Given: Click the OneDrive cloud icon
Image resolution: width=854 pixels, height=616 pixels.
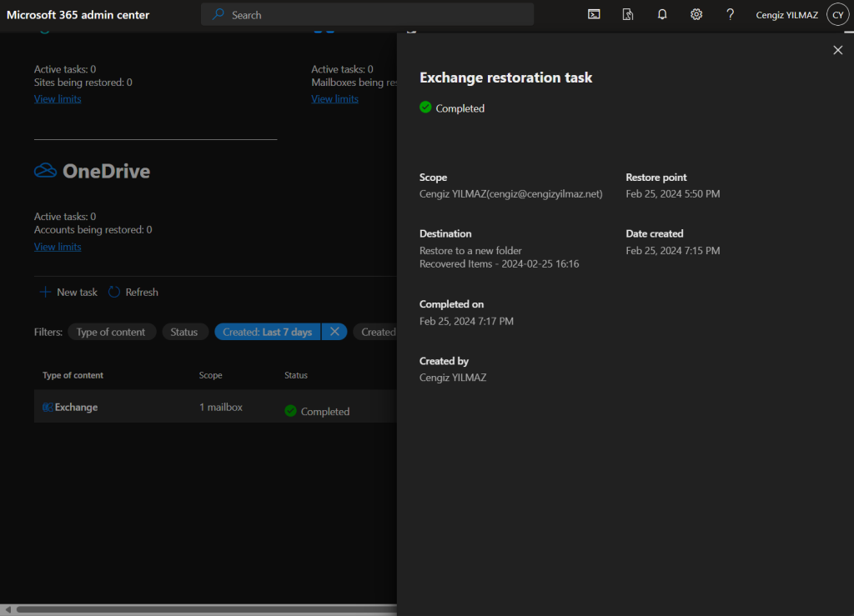Looking at the screenshot, I should click(x=45, y=171).
